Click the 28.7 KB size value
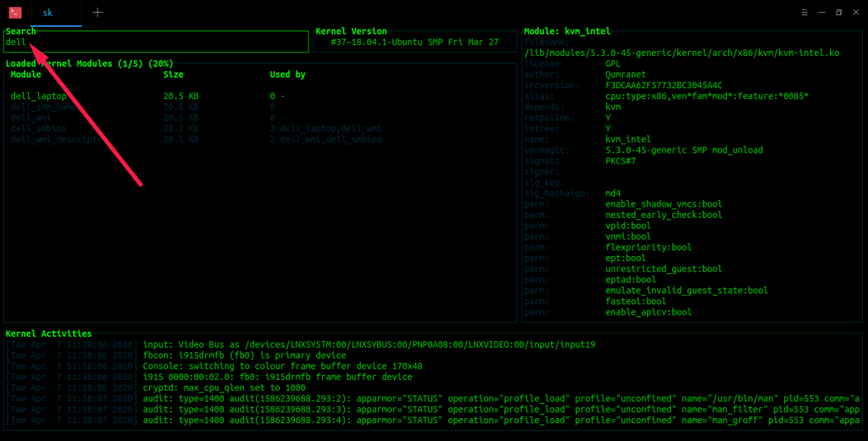 pyautogui.click(x=181, y=129)
